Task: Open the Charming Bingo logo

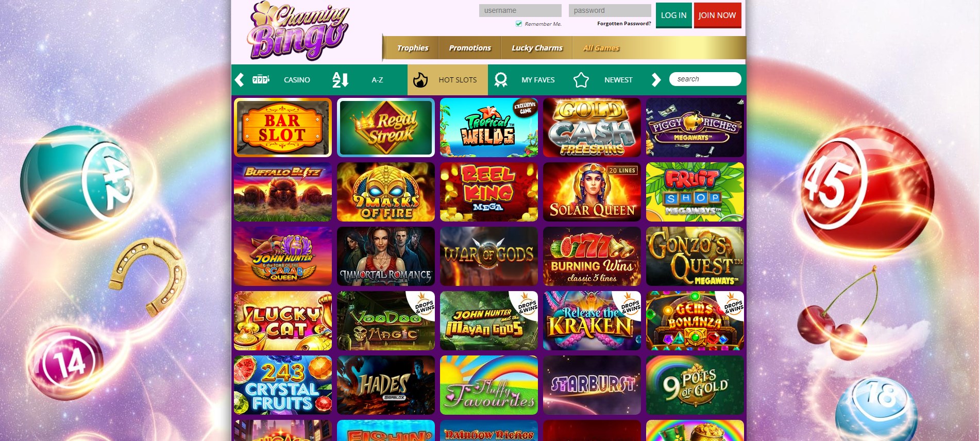Action: coord(298,31)
